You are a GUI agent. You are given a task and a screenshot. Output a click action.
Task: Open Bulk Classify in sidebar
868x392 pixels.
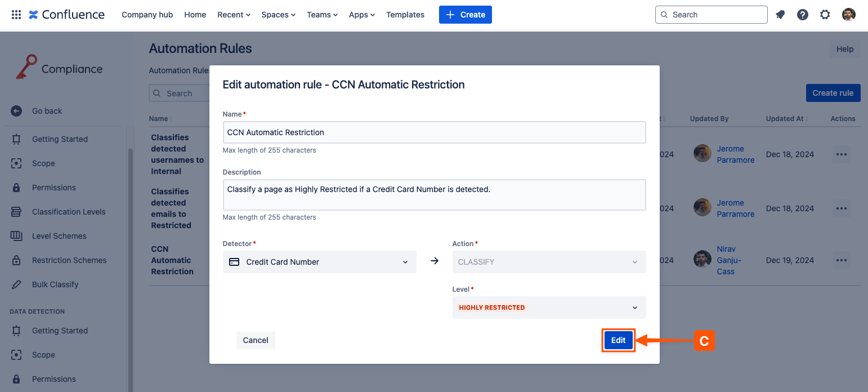click(x=55, y=284)
